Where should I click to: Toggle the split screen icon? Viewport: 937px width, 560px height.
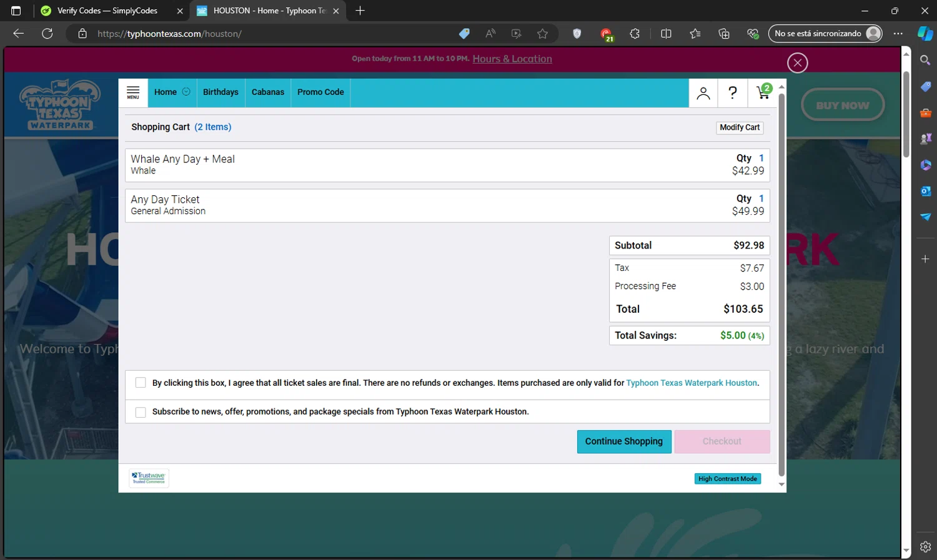click(666, 34)
